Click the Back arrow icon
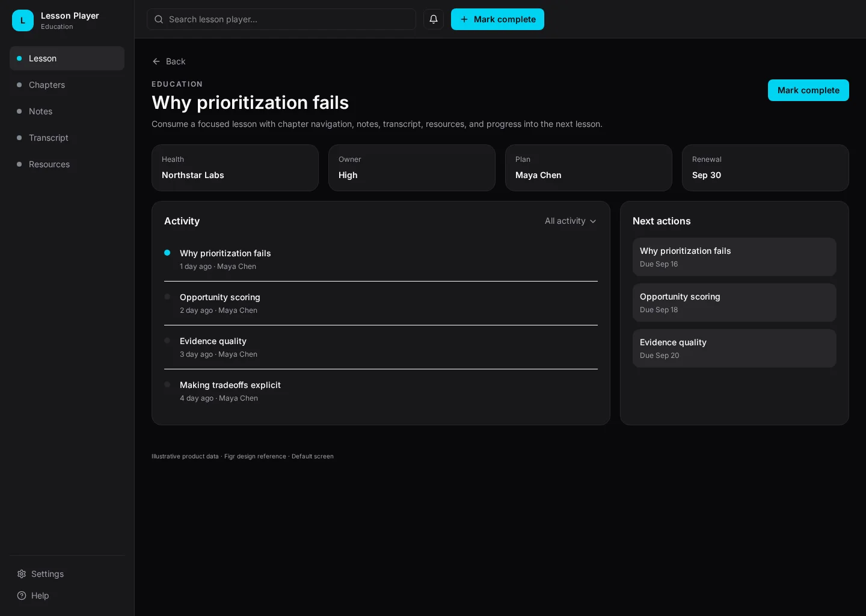The height and width of the screenshot is (616, 866). (x=156, y=61)
